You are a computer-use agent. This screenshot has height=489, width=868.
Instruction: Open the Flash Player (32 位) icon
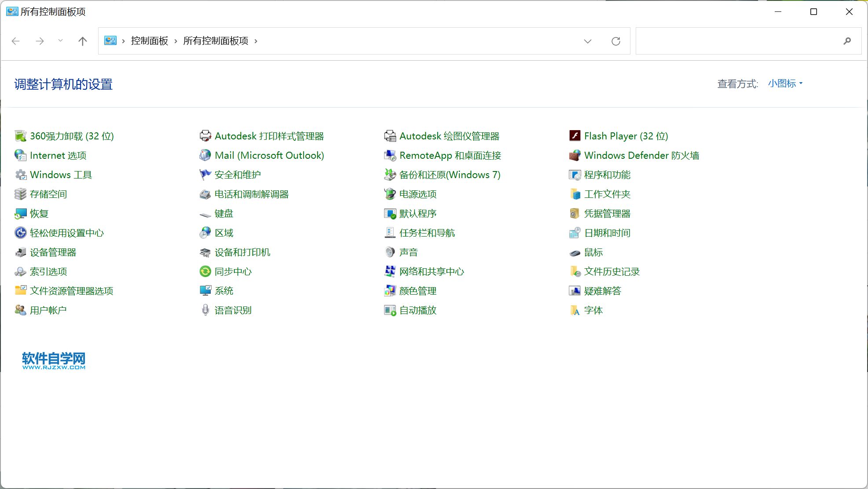click(575, 136)
